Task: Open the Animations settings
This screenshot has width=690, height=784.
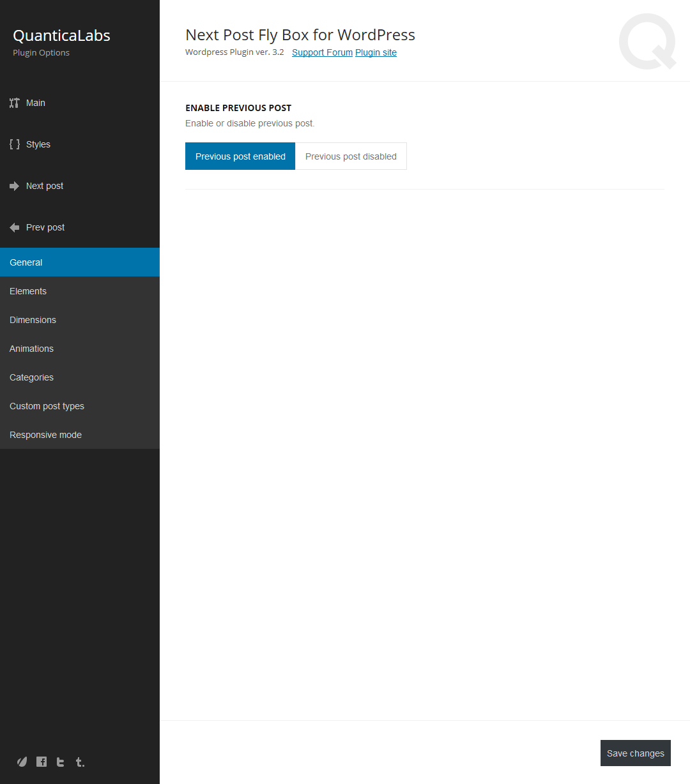Action: pyautogui.click(x=80, y=349)
